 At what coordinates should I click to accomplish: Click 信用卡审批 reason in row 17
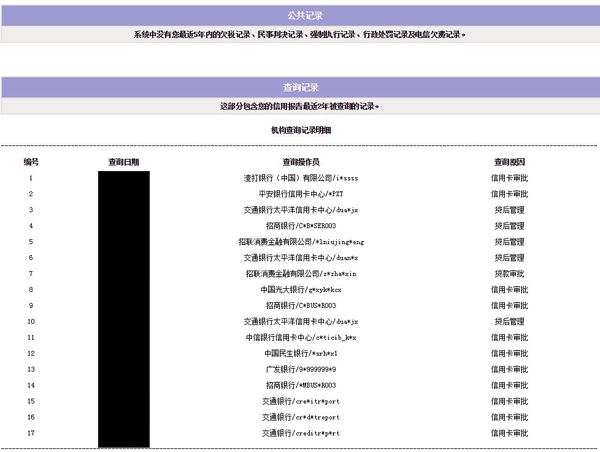[509, 433]
